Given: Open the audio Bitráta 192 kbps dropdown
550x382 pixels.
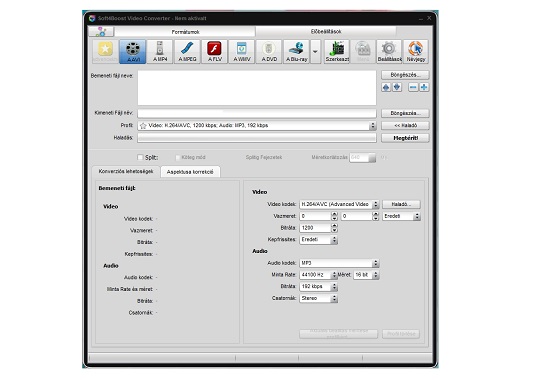Looking at the screenshot, I should point(334,287).
